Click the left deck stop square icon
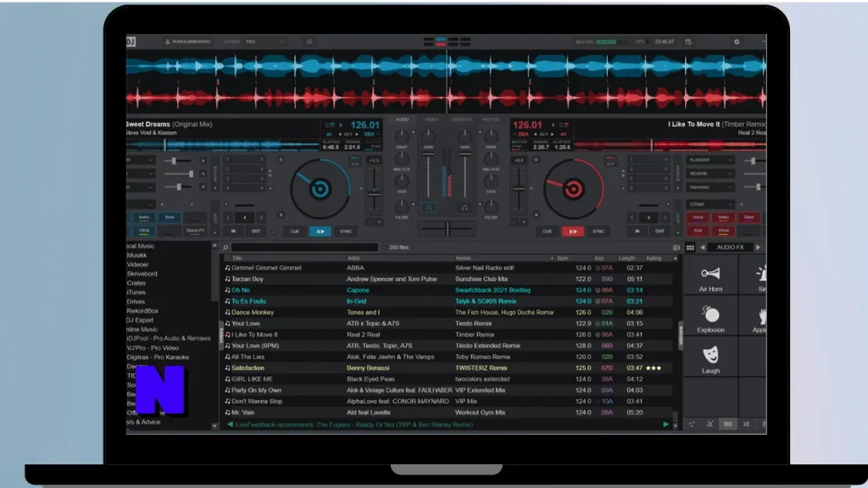The width and height of the screenshot is (868, 488). (281, 214)
